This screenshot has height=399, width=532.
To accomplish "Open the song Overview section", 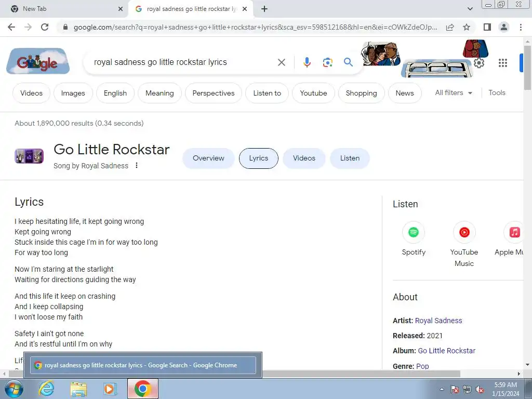I will point(208,158).
